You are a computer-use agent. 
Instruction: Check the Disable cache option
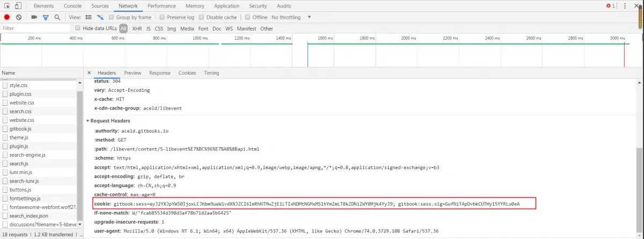(202, 17)
